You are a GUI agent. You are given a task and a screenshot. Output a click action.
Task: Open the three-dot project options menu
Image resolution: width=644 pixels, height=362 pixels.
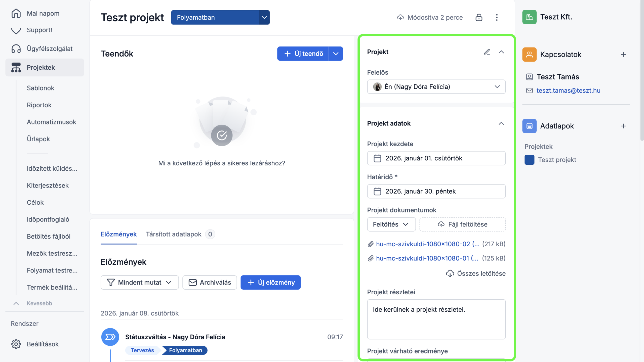coord(497,17)
